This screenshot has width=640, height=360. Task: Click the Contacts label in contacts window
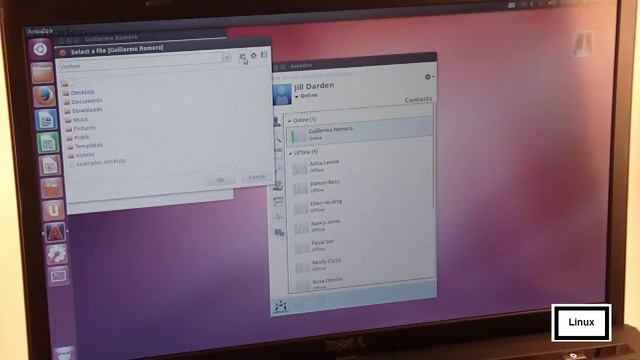[x=418, y=99]
